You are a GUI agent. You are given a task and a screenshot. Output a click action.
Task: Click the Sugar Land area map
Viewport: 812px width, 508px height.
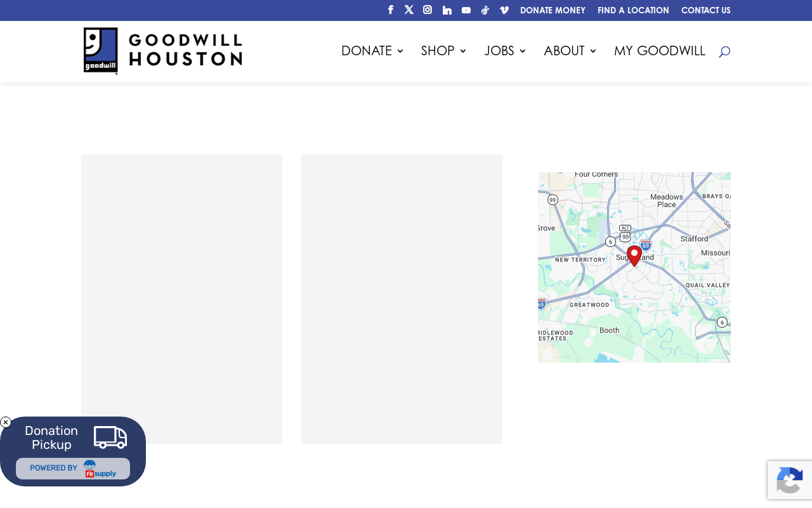634,267
